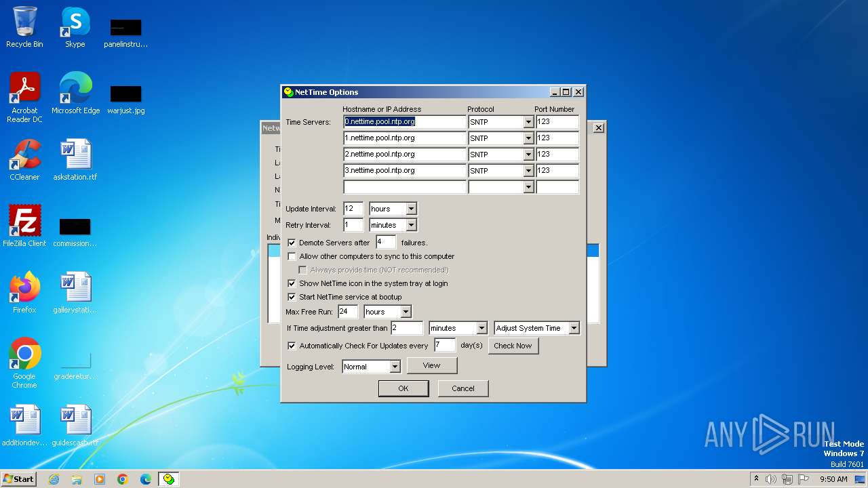Open protocol dropdown for 3.nettime.pool.ntp.org

[x=528, y=171]
